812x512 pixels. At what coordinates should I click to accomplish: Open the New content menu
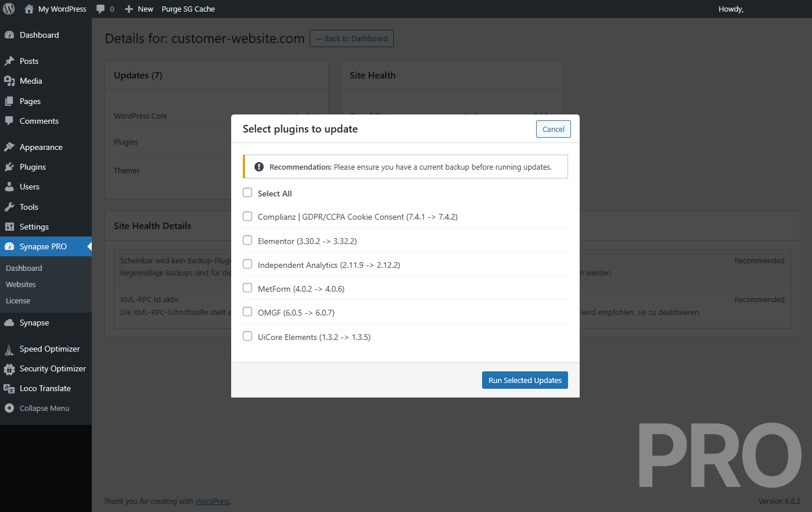[x=139, y=9]
